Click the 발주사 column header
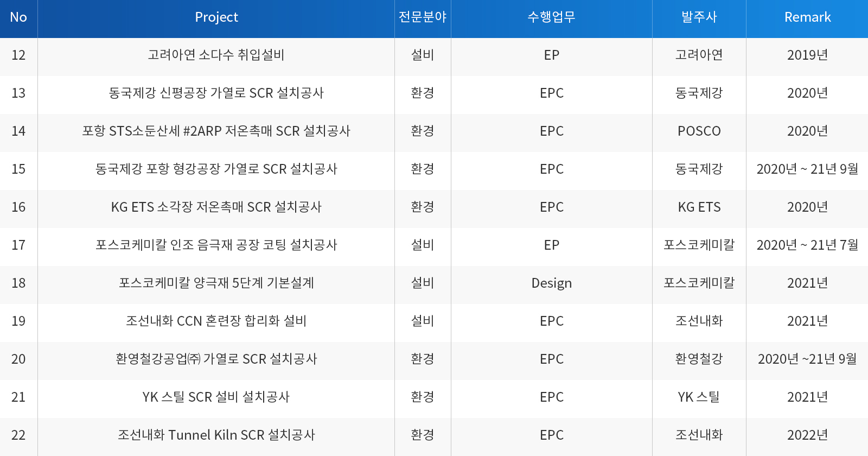Viewport: 868px width, 456px height. click(x=699, y=17)
